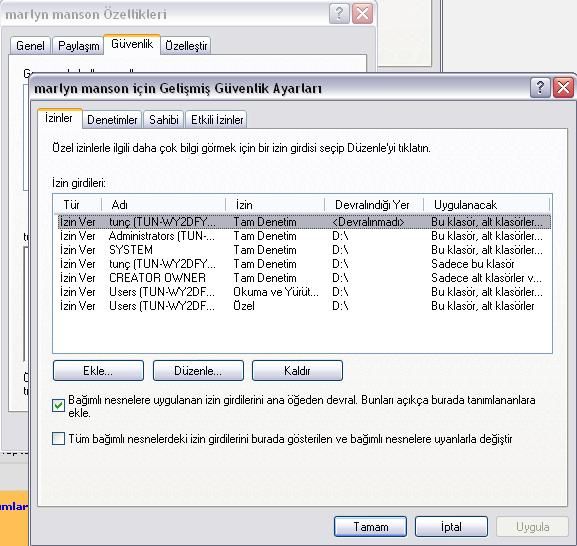The image size is (577, 546).
Task: Open the Denetimler tab
Action: 112,120
